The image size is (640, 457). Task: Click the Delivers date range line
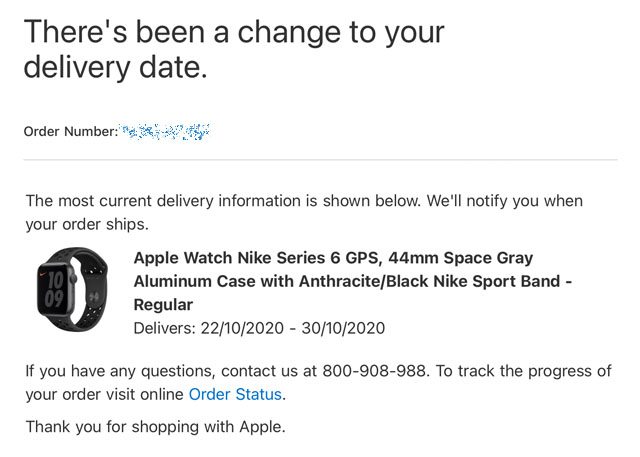(259, 328)
